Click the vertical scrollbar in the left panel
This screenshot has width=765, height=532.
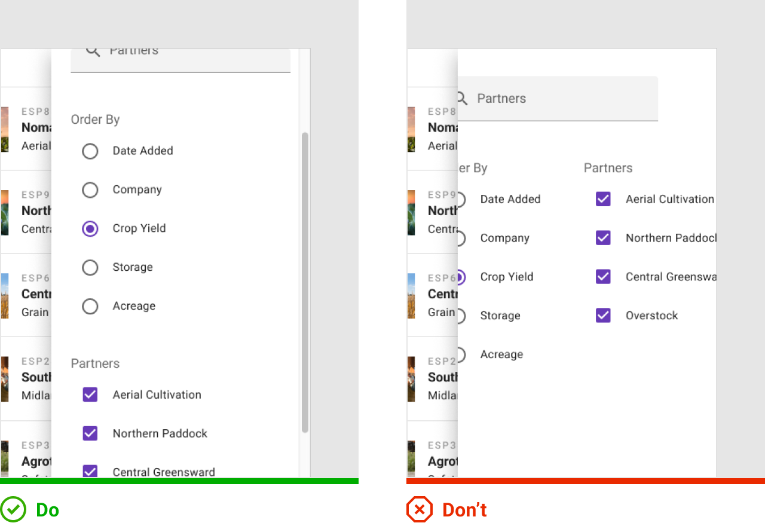click(305, 282)
